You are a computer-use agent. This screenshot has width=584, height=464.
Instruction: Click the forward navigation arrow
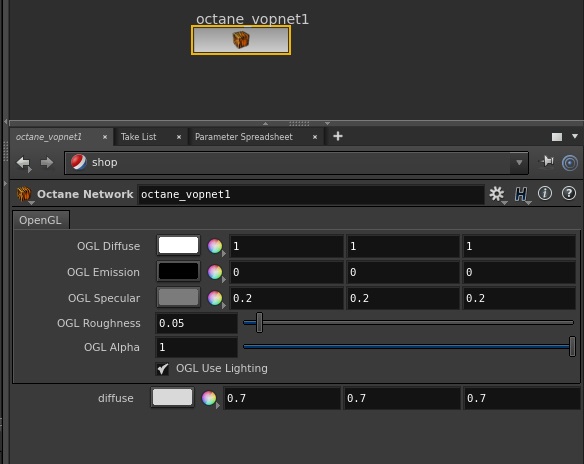[x=47, y=162]
